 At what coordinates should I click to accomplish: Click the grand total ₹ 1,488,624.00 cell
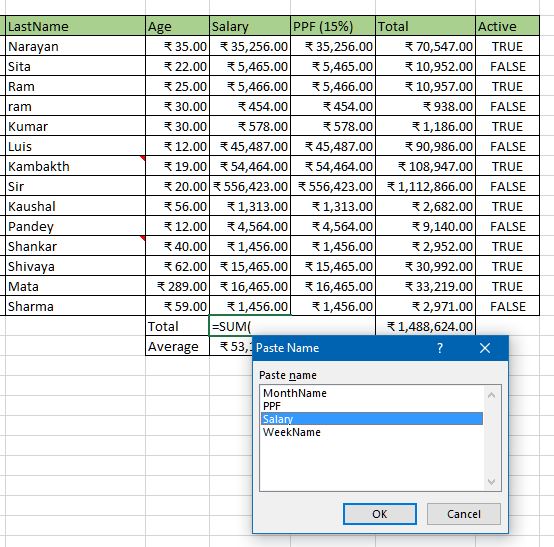[x=425, y=326]
